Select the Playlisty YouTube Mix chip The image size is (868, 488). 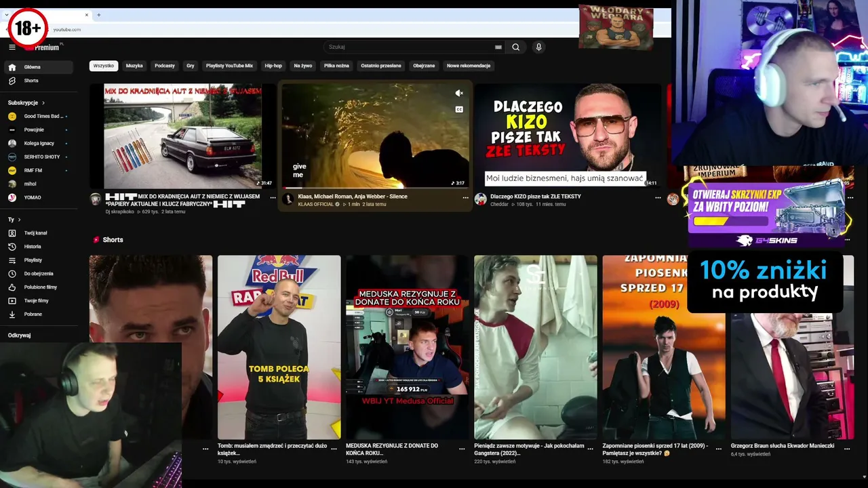click(229, 66)
